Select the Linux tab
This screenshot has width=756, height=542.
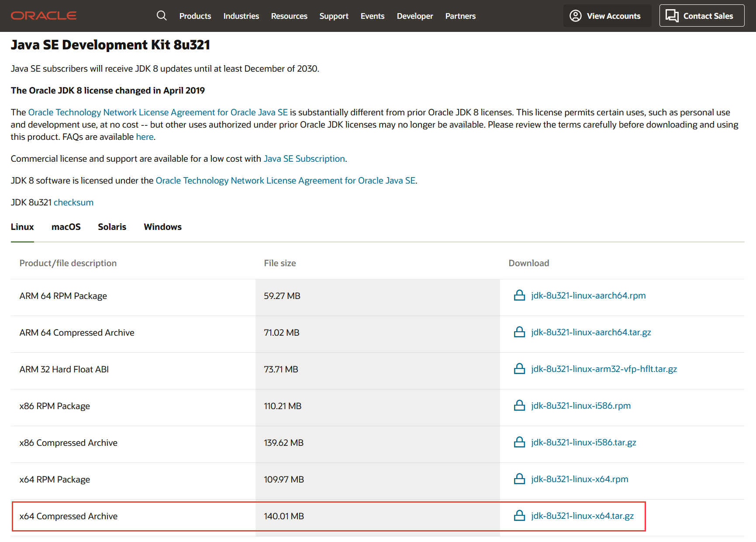point(22,227)
